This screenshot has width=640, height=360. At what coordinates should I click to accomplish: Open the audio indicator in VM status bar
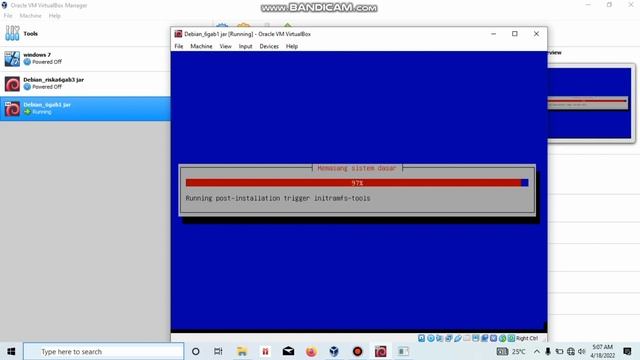tap(440, 338)
